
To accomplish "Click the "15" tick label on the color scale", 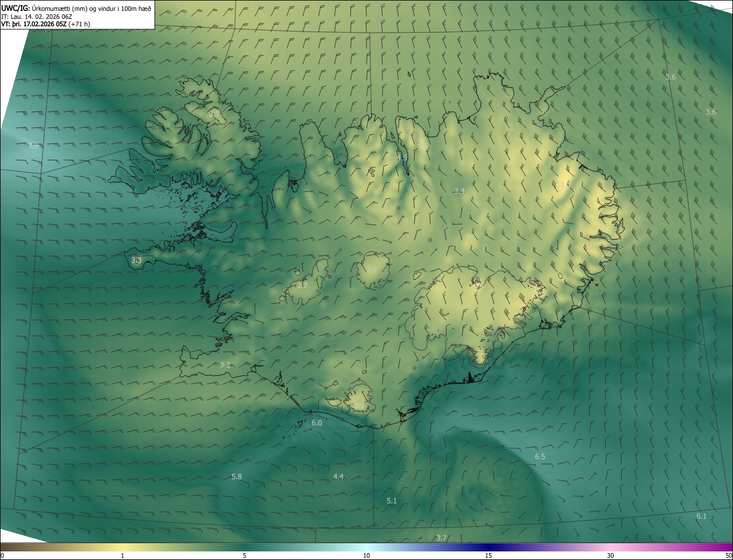I will 488,555.
